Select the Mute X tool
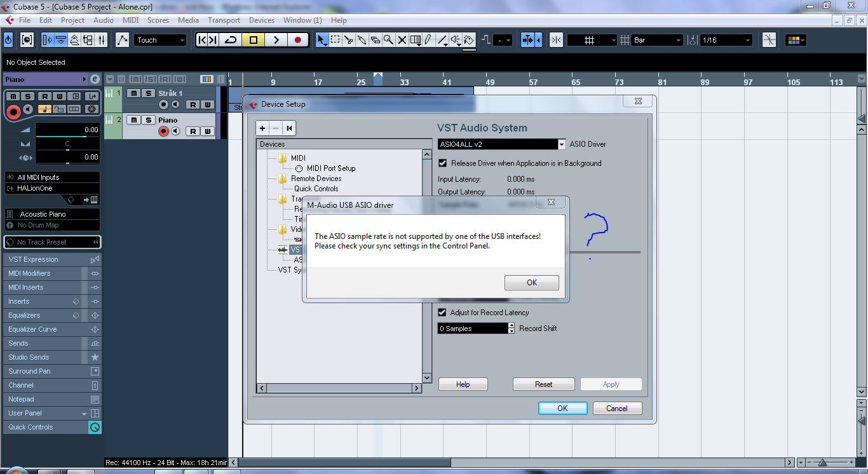Screen dimensions: 868x474 [x=402, y=40]
